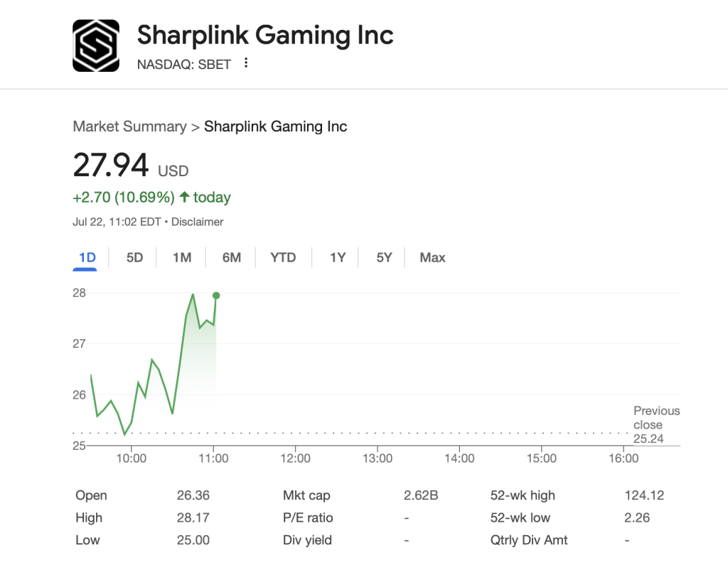Select the YTD chart range tab

pos(283,257)
